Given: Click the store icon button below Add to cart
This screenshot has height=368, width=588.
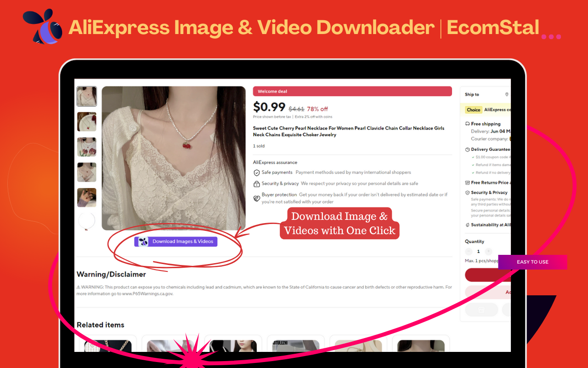Looking at the screenshot, I should click(481, 310).
